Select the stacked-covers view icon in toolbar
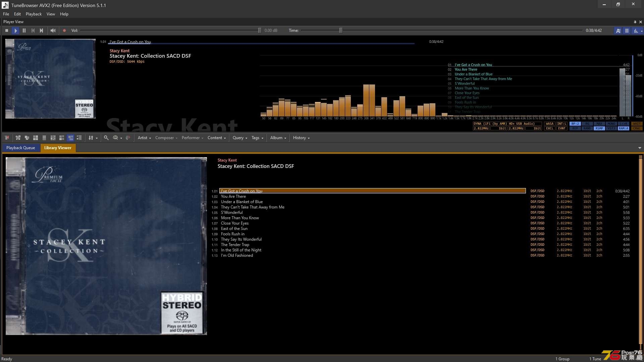 click(27, 138)
